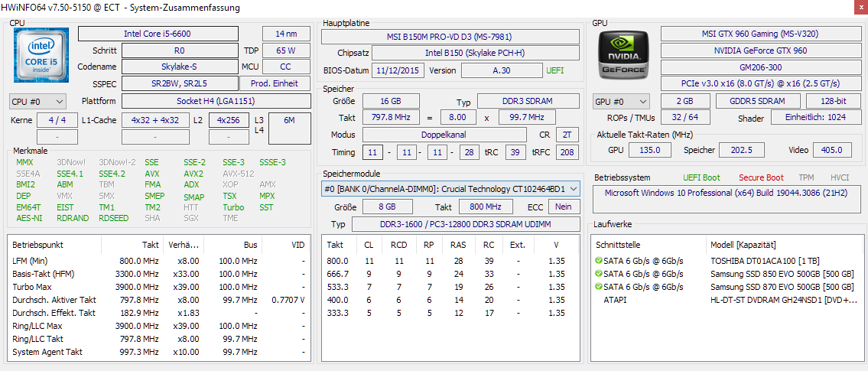
Task: Click the Basis-Takt (HFM) row
Action: tap(159, 274)
